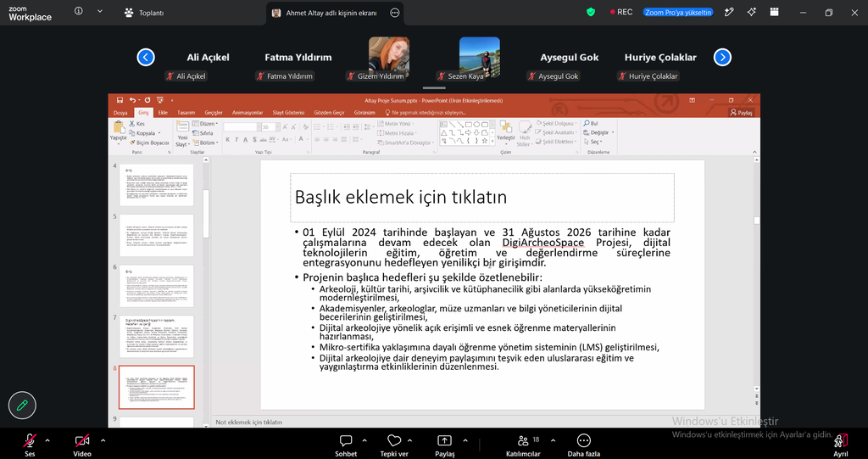Switch to the Ekle tab
This screenshot has height=459, width=868.
163,113
